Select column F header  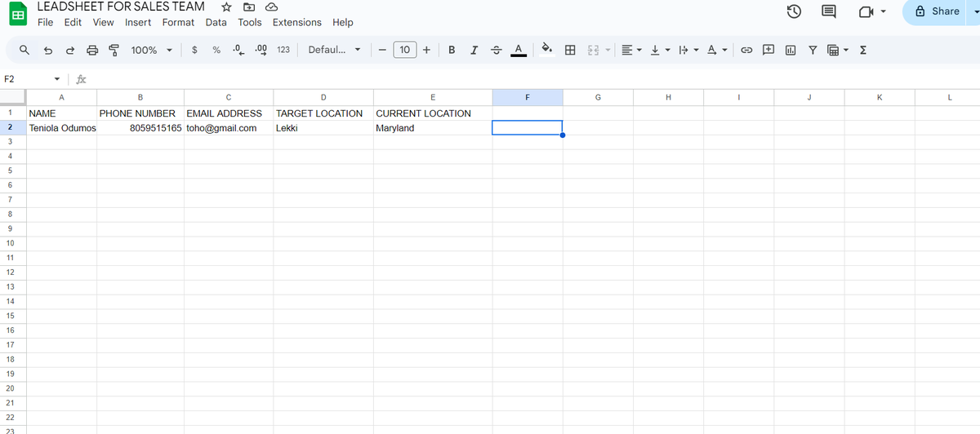(x=528, y=97)
